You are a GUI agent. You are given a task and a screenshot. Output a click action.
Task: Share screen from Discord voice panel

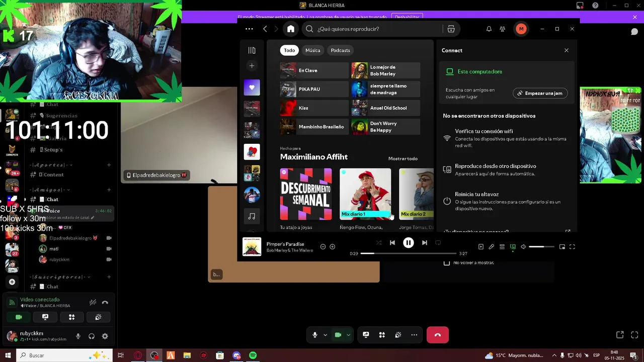[x=45, y=317]
